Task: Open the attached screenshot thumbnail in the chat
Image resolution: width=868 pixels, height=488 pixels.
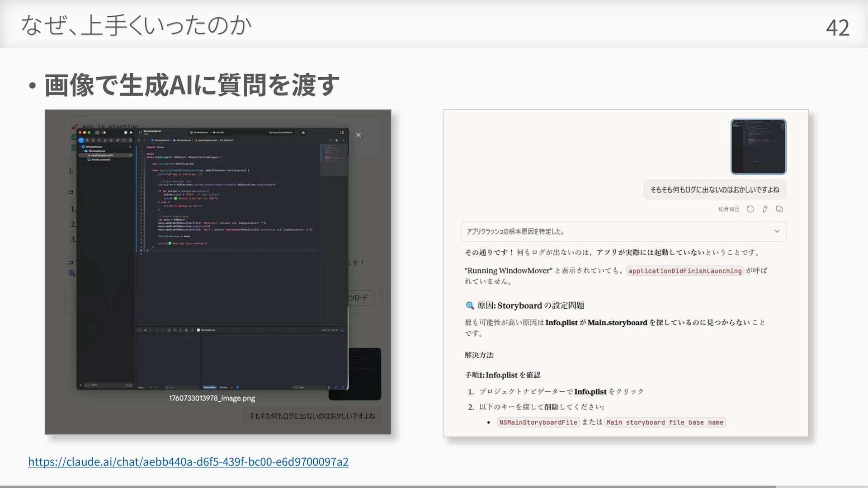Action: (758, 146)
